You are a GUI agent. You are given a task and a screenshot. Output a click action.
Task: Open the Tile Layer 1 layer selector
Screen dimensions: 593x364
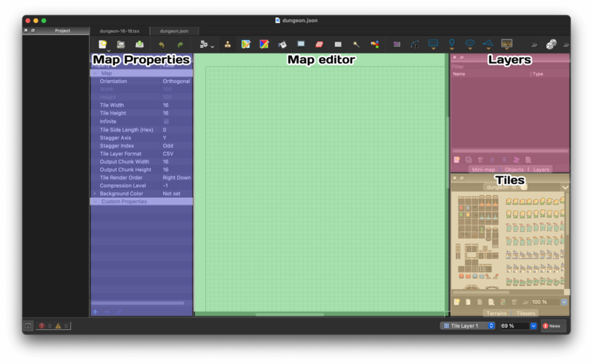(x=468, y=325)
